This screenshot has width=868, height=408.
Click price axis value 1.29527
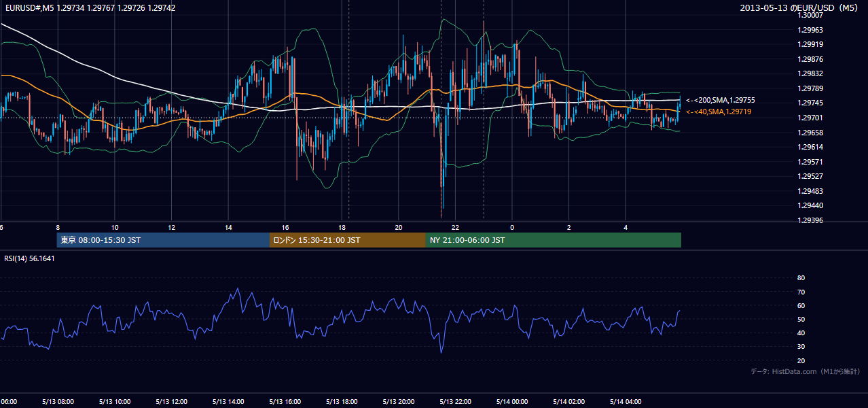810,176
